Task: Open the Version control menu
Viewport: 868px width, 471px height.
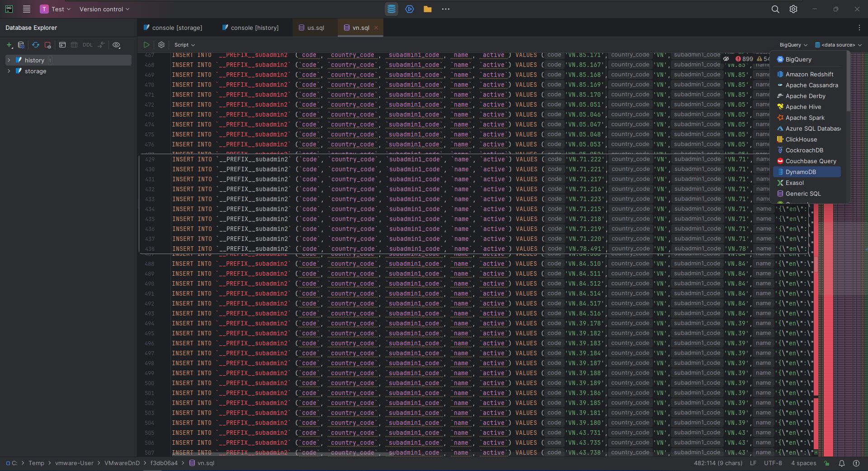Action: [104, 9]
